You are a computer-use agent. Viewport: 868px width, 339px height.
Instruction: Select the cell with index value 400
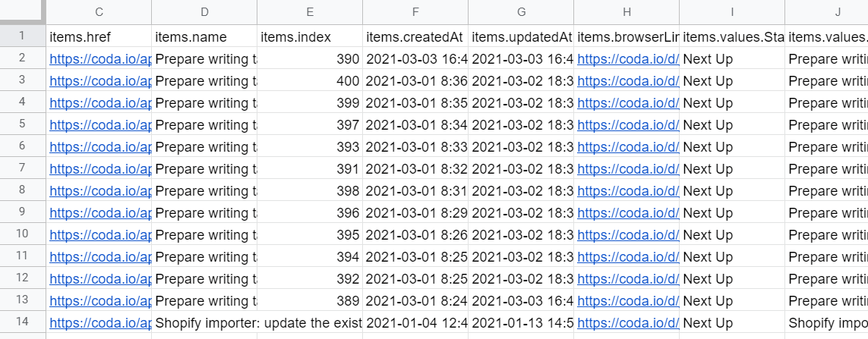coord(310,80)
